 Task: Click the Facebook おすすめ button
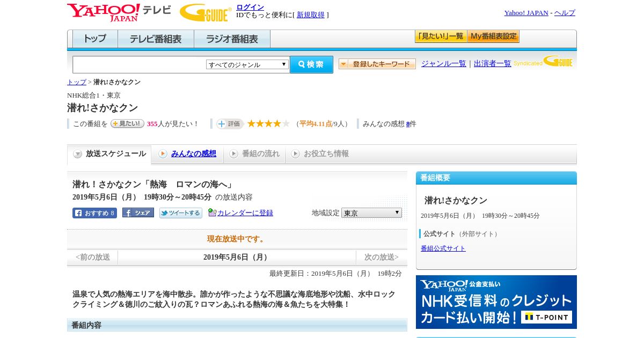pos(94,213)
